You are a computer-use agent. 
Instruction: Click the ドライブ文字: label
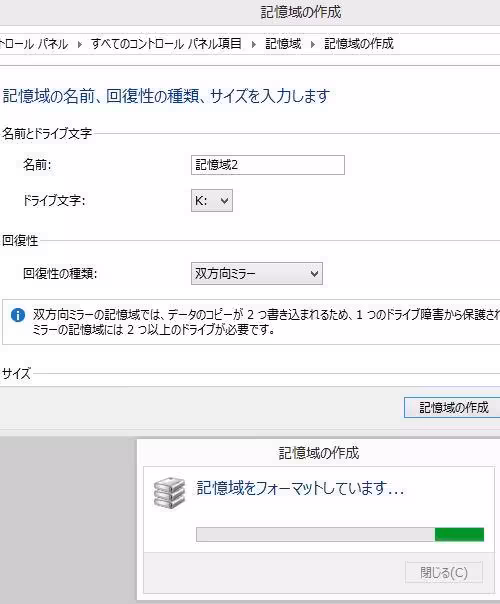[54, 201]
